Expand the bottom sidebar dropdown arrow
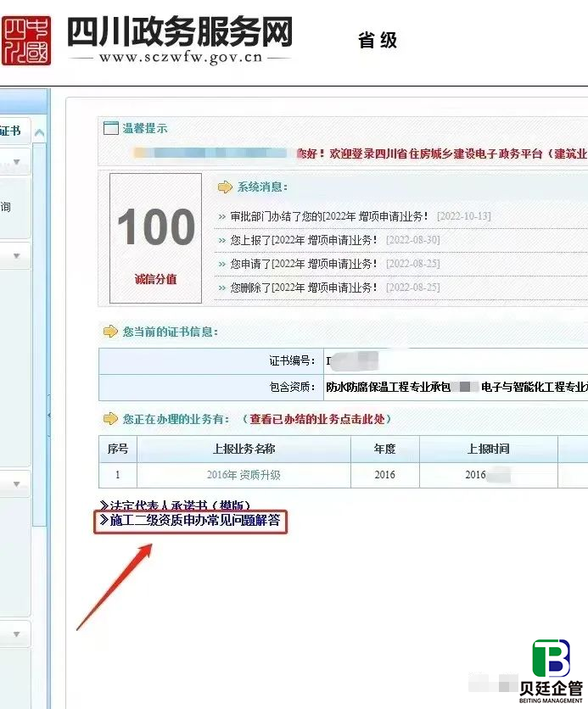Viewport: 588px width, 709px height. tap(17, 634)
